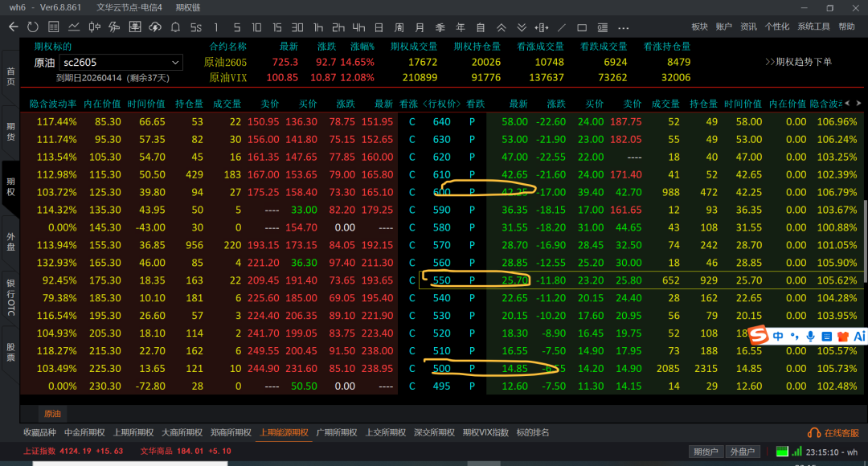Open the 上交所期权 tab
The height and width of the screenshot is (466, 868).
click(385, 432)
